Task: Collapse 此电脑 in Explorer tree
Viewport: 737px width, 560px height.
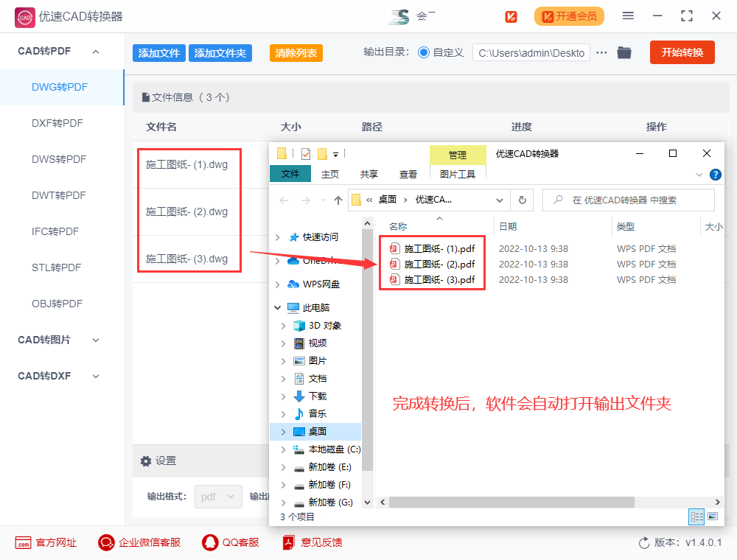Action: [278, 308]
